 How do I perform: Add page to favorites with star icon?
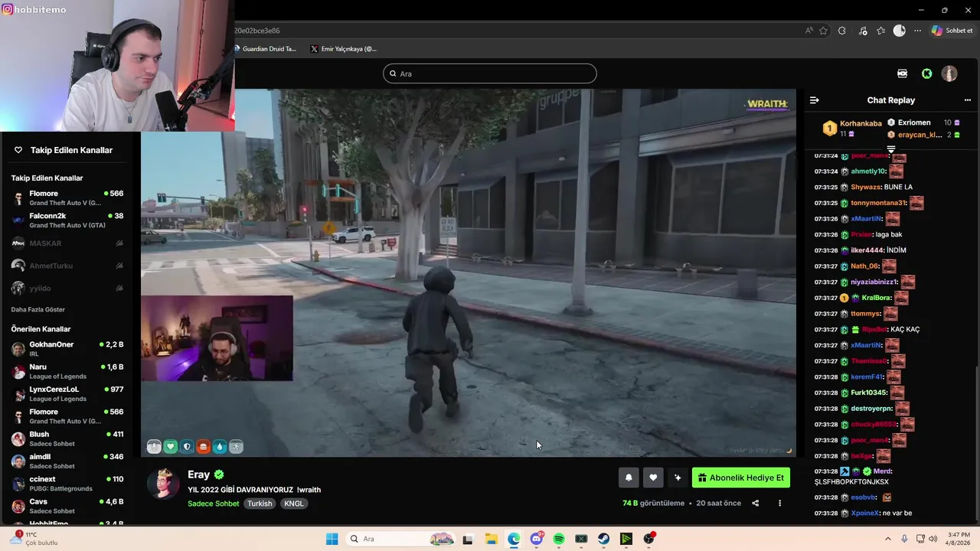coord(824,31)
